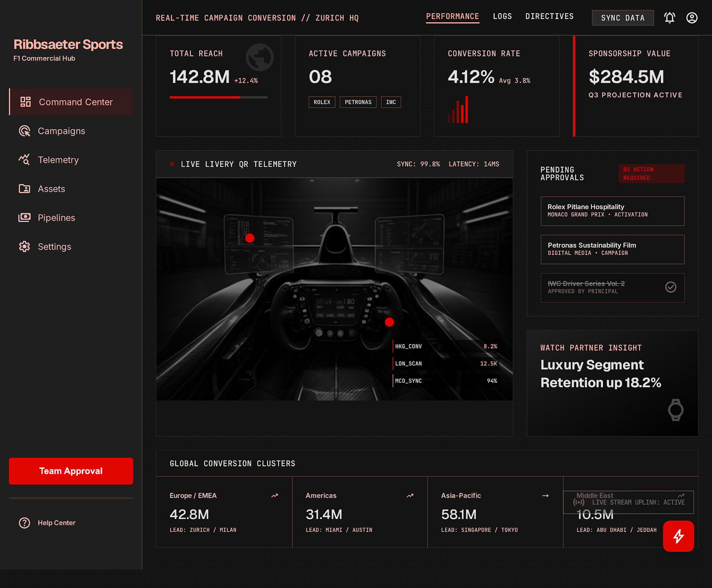The height and width of the screenshot is (588, 712).
Task: Open user account profile icon
Action: click(x=692, y=18)
